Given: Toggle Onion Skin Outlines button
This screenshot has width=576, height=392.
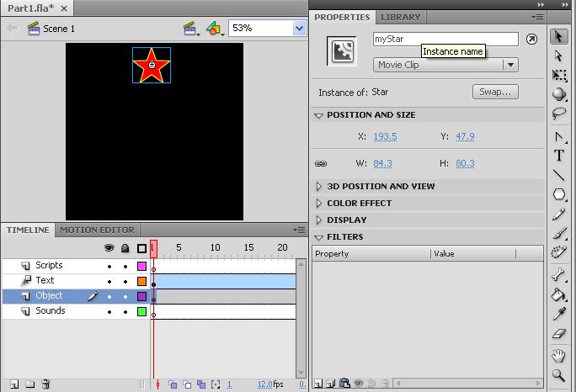Looking at the screenshot, I should [187, 384].
